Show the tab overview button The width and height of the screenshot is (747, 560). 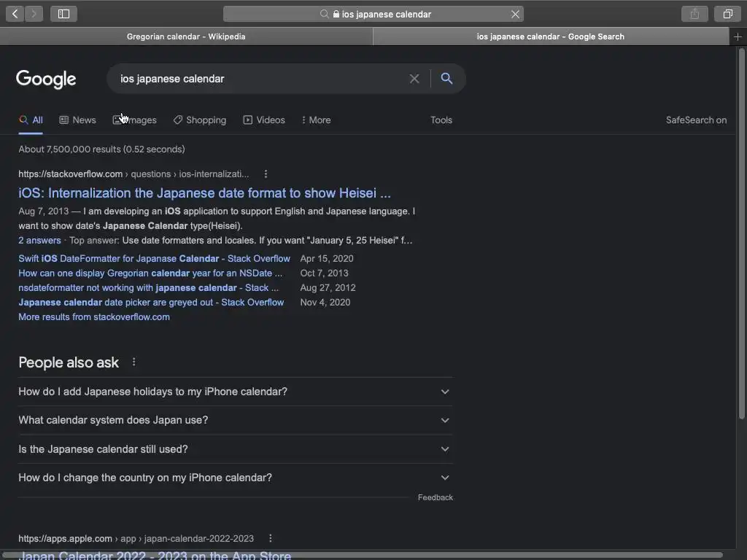(727, 14)
